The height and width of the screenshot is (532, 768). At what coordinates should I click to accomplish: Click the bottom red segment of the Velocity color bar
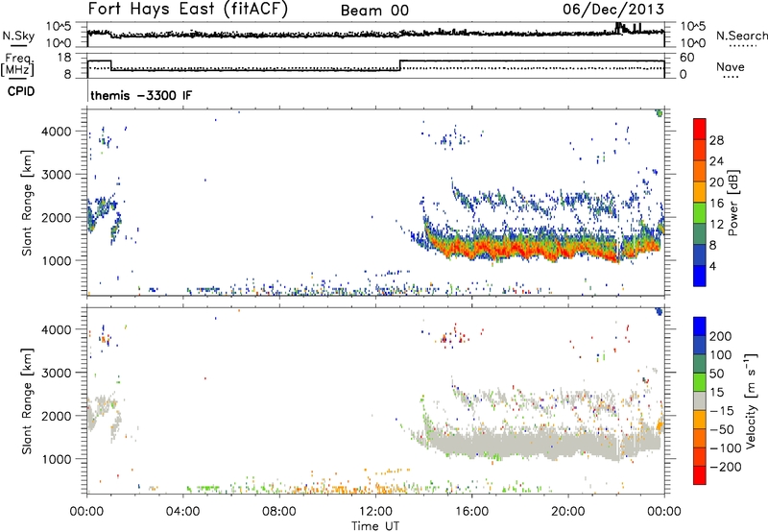click(x=700, y=475)
